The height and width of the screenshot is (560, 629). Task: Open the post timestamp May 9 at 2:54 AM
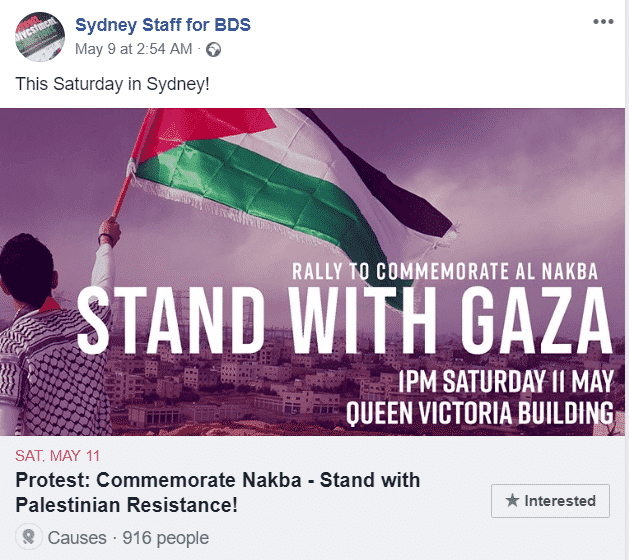click(x=134, y=49)
